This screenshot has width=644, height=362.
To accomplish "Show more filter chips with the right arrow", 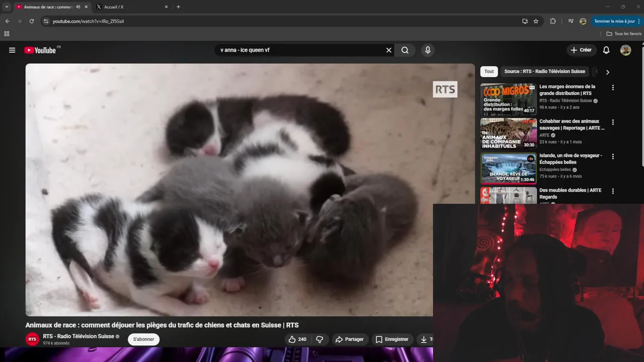I will (607, 72).
